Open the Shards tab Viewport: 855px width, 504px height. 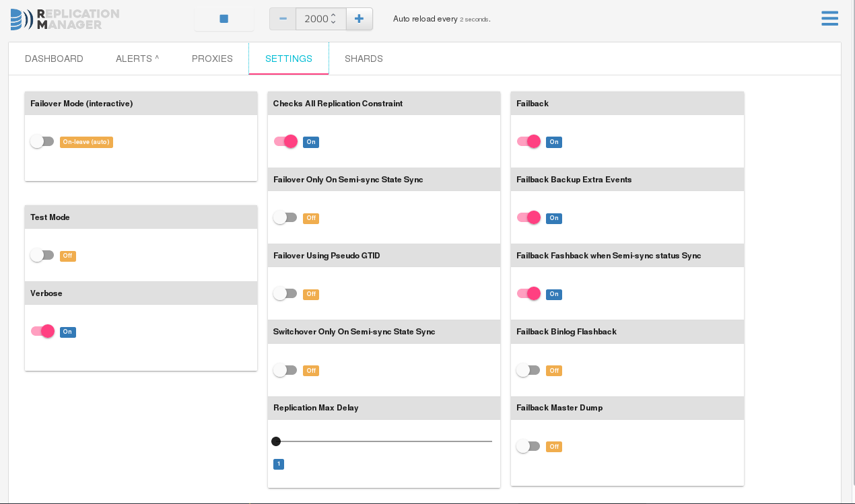[364, 59]
